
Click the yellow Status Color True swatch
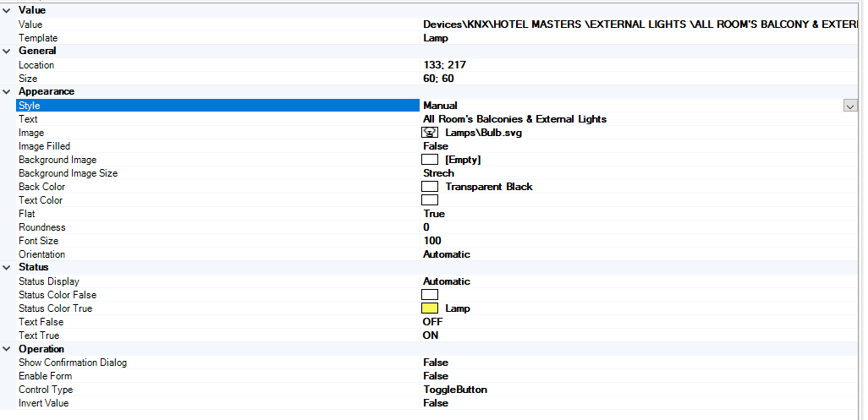[x=430, y=308]
